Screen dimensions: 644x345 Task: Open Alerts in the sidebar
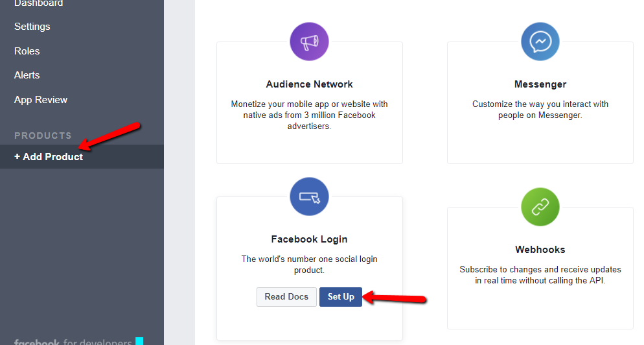[x=27, y=75]
